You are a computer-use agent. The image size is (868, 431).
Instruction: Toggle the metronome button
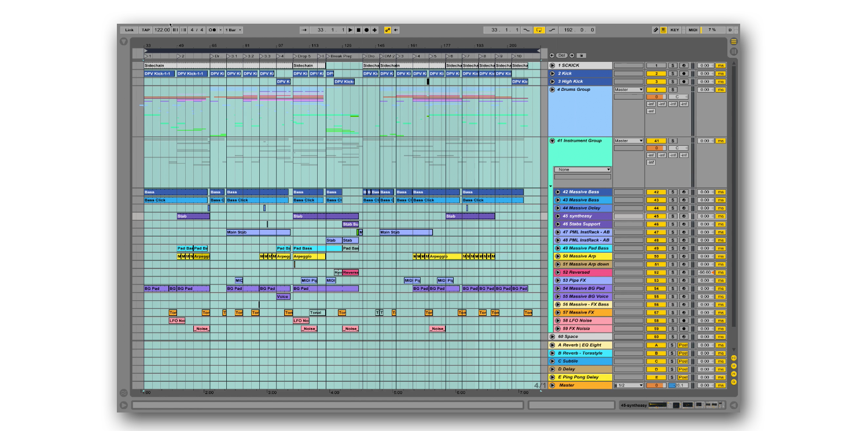212,30
